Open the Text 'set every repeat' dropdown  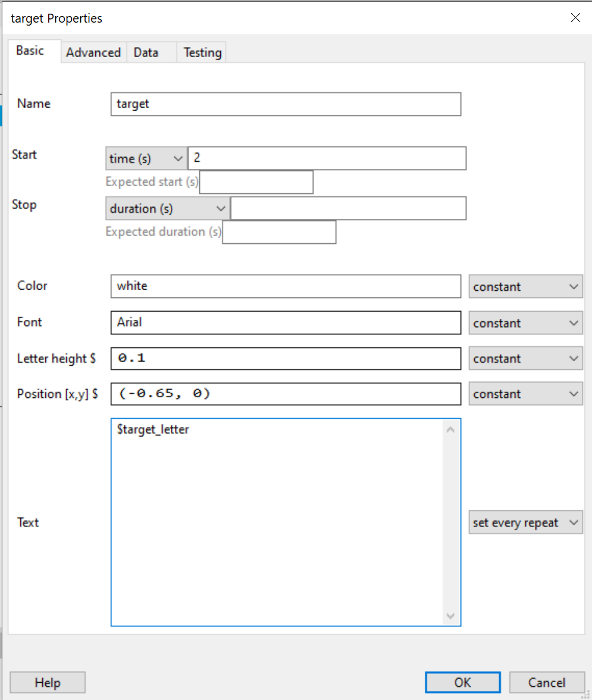[525, 523]
